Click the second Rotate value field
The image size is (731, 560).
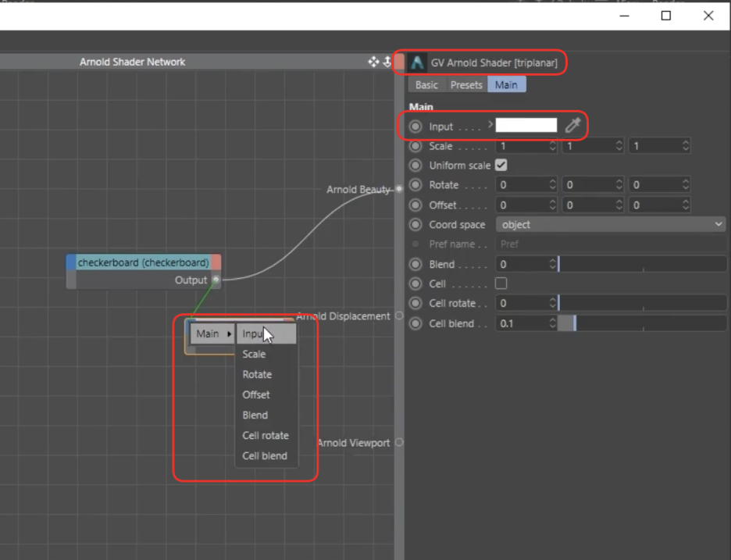click(x=588, y=185)
